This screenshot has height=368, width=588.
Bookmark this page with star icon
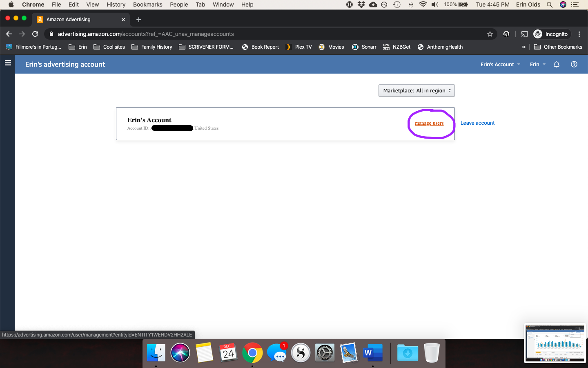490,34
